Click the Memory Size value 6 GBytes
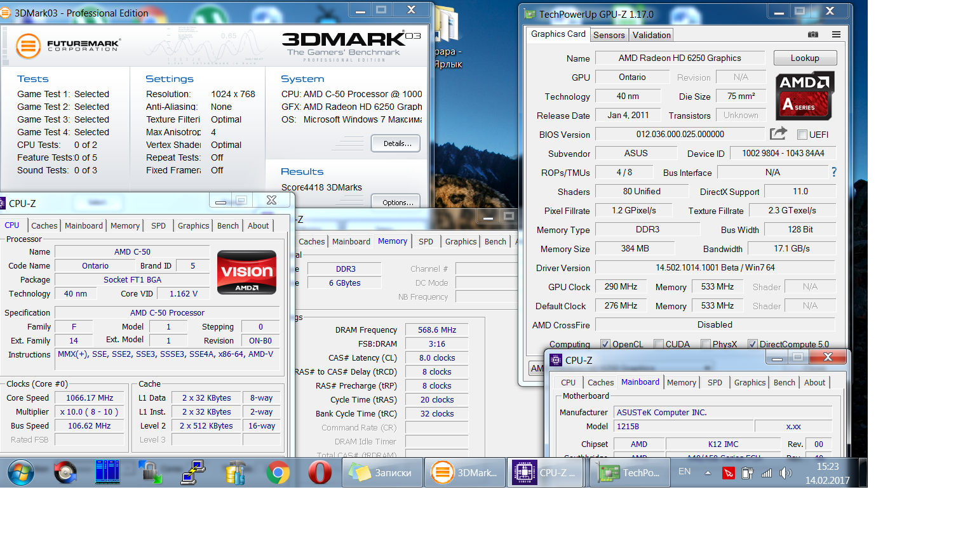The width and height of the screenshot is (977, 560). coord(344,283)
